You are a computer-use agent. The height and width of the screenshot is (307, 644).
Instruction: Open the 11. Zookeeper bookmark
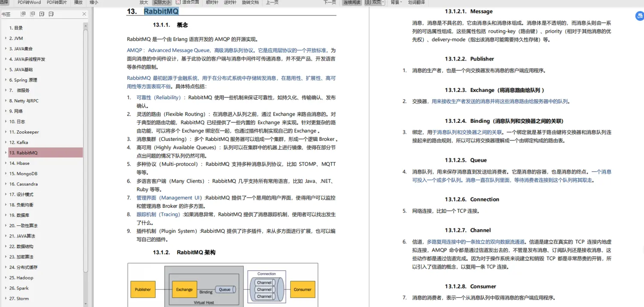(24, 132)
